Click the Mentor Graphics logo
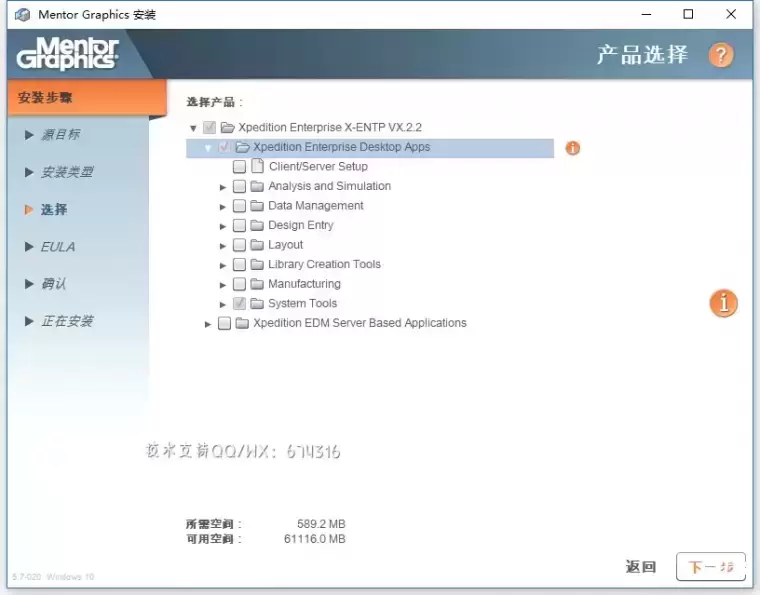The image size is (760, 595). (68, 54)
